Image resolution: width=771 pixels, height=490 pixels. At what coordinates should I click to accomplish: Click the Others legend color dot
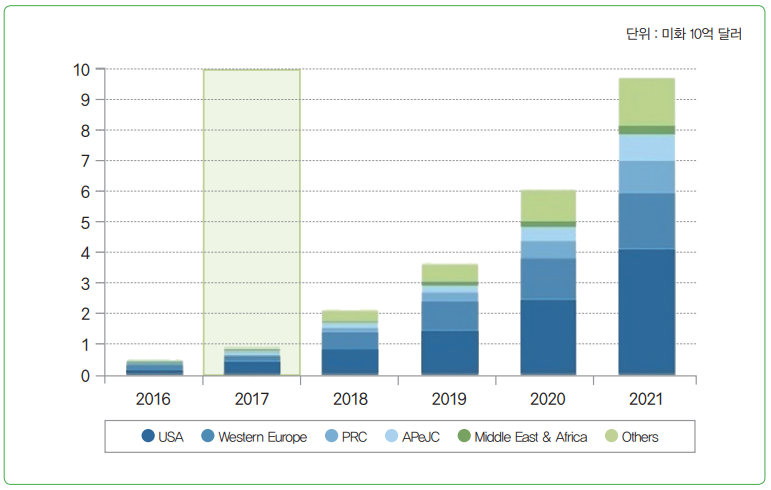(612, 435)
